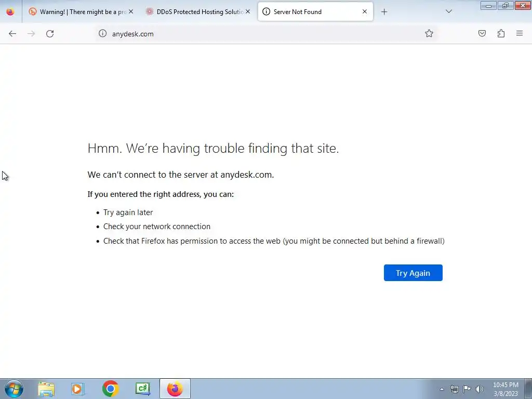
Task: Reload the current page
Action: pos(50,34)
